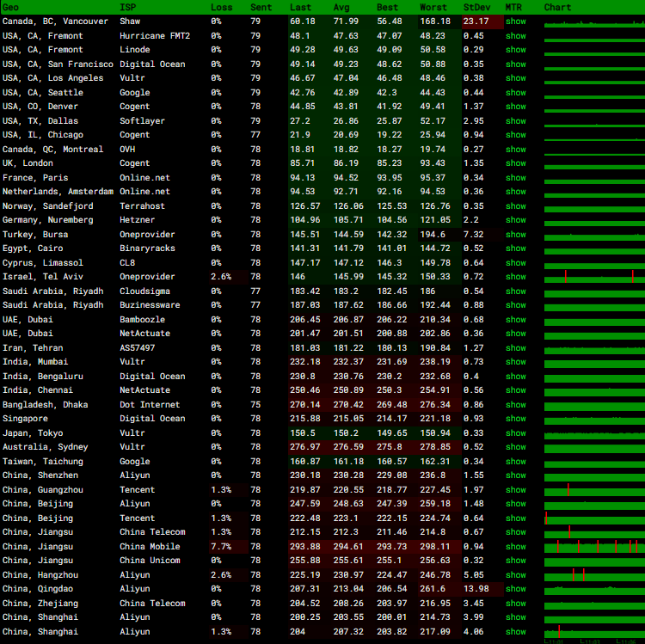Click the Loss column header
This screenshot has width=645, height=644.
point(222,7)
